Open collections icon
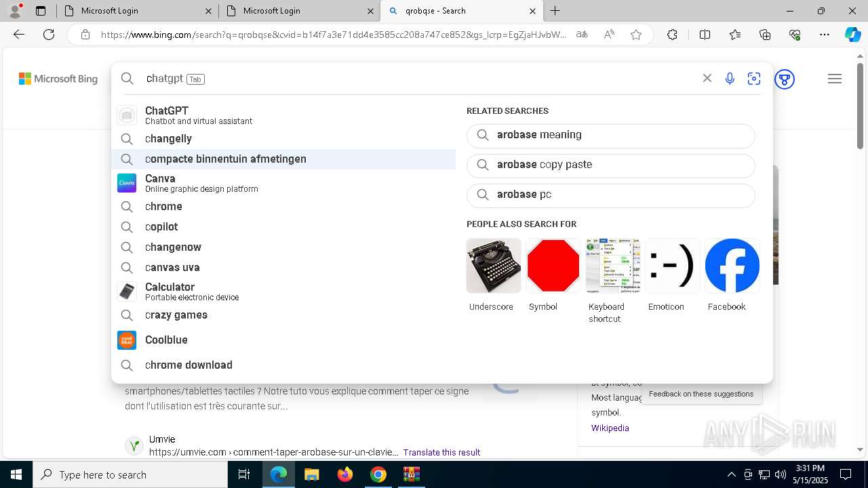 (765, 35)
